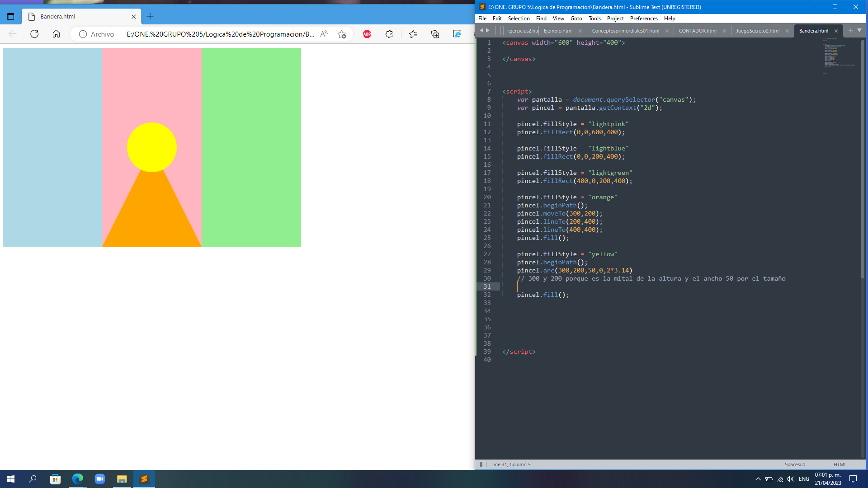Open the Windows Start menu
Viewport: 868px width, 488px height.
coord(11,479)
